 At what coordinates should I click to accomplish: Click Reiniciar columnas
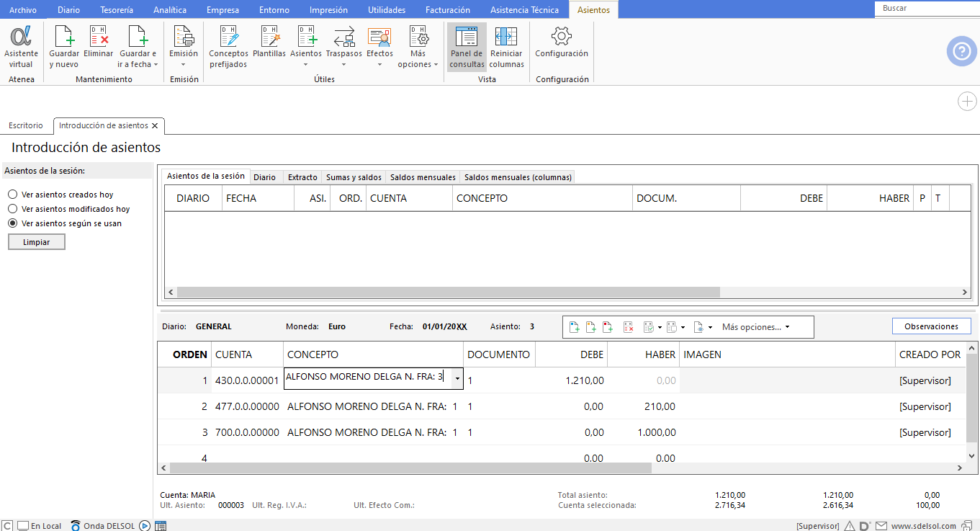(x=506, y=47)
